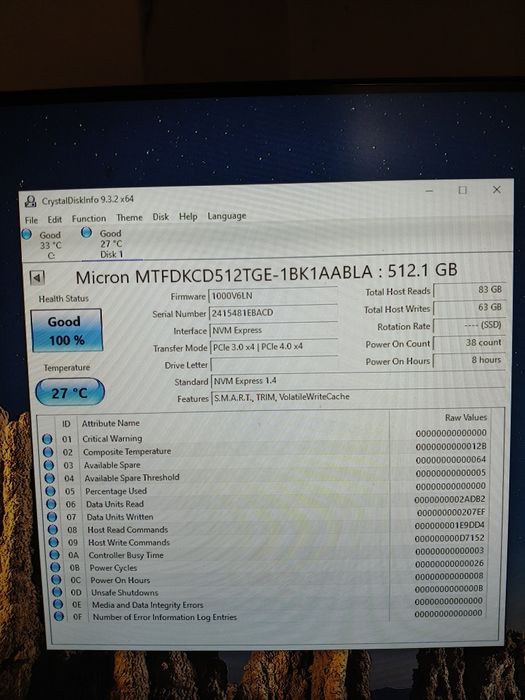525x700 pixels.
Task: Close the CrystalDiskInfo window
Action: click(496, 190)
